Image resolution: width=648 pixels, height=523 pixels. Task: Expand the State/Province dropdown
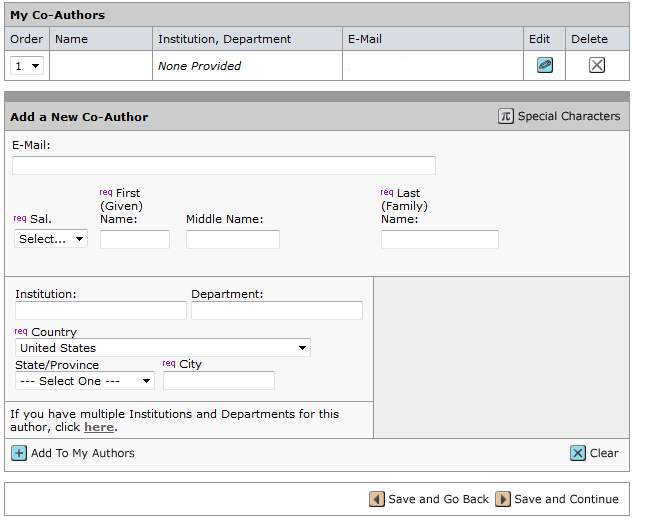point(85,381)
